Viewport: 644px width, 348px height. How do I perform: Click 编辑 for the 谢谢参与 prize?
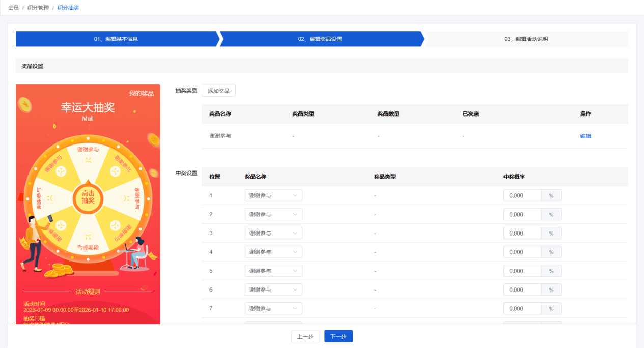coord(585,136)
